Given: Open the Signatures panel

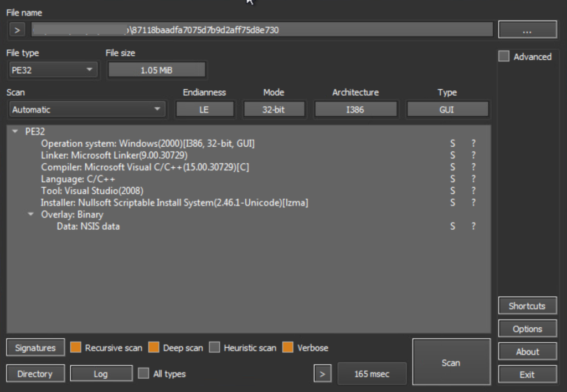Looking at the screenshot, I should [x=35, y=347].
